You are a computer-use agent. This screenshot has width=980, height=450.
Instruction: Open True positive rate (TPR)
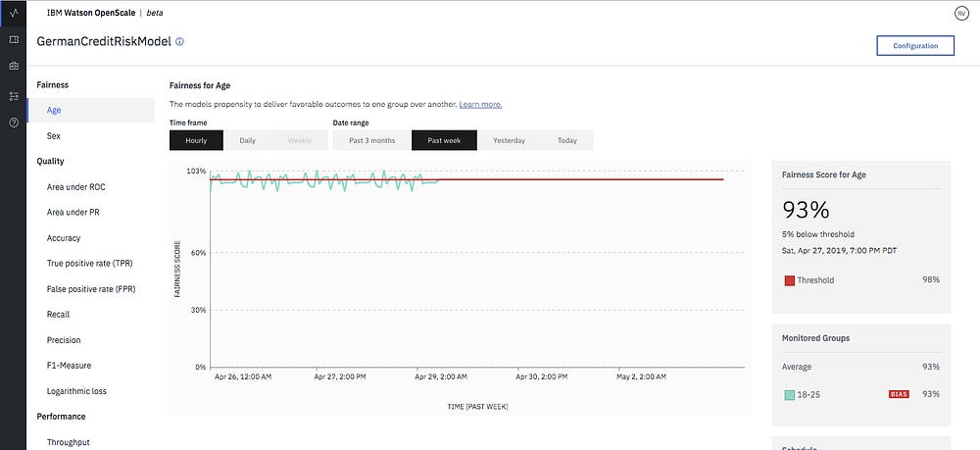click(90, 264)
